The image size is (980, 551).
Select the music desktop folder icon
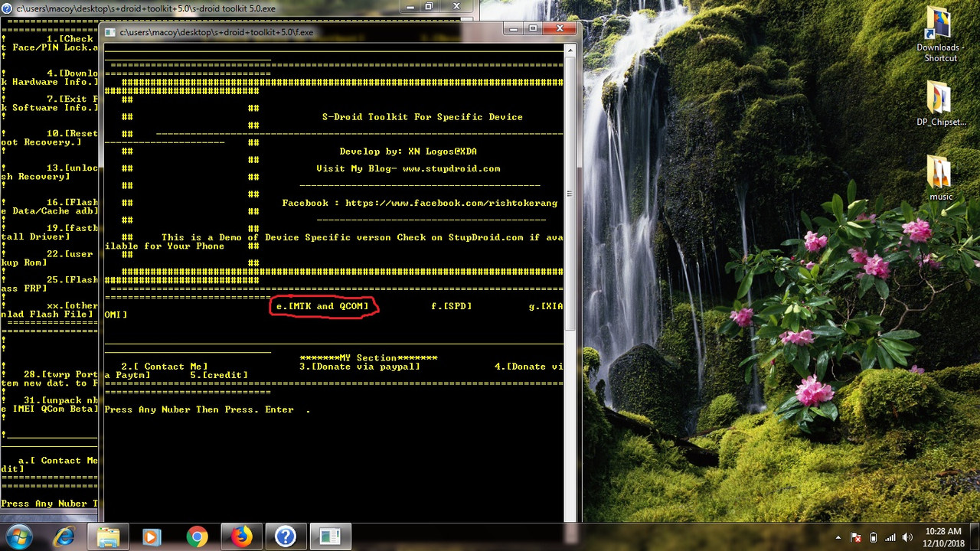(x=941, y=178)
